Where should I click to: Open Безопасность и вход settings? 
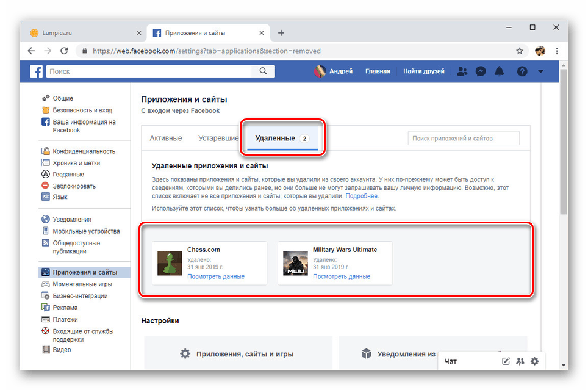(x=82, y=110)
